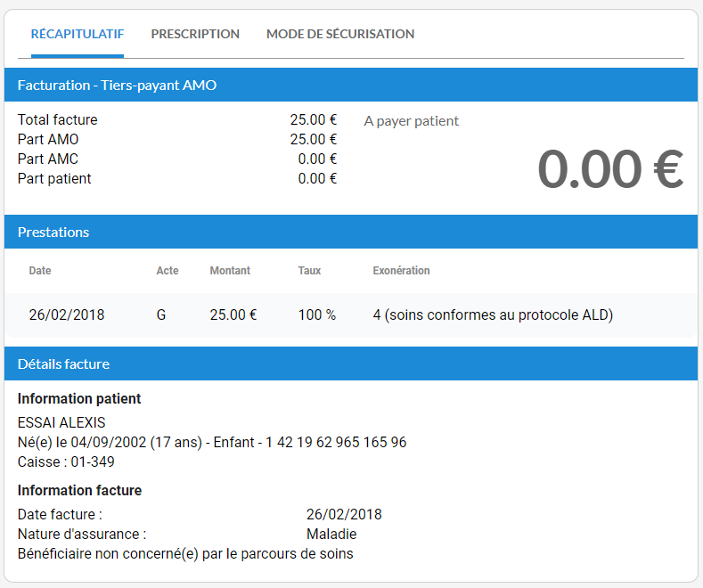This screenshot has height=588, width=703.
Task: Click the 100 % rate cell
Action: click(316, 314)
